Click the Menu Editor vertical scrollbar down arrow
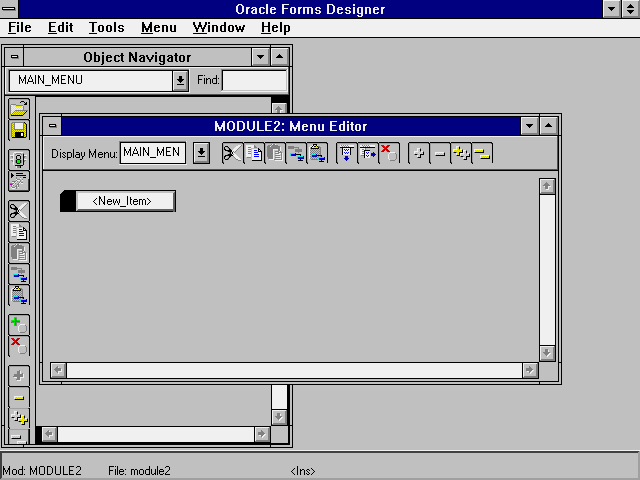This screenshot has width=640, height=480. point(547,352)
